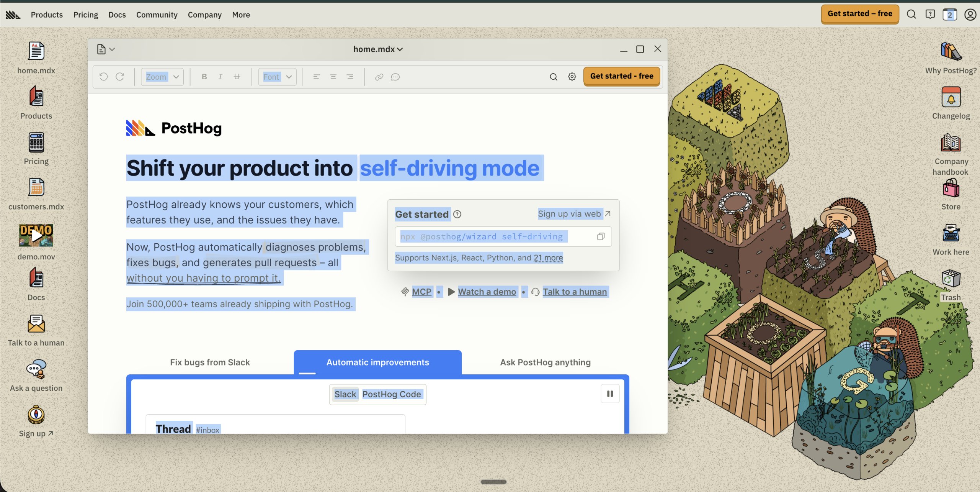Select the Automatic improvements tab

pyautogui.click(x=378, y=362)
